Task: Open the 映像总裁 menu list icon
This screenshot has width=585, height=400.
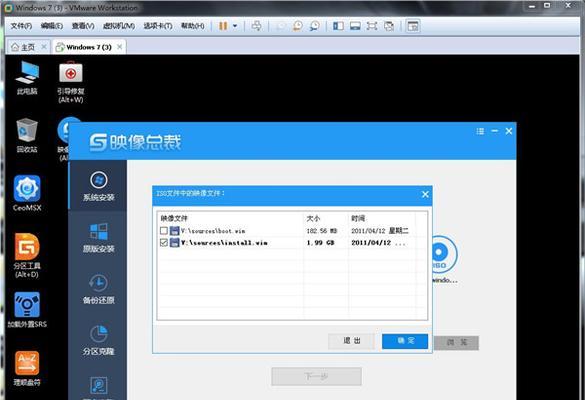Action: click(x=480, y=131)
